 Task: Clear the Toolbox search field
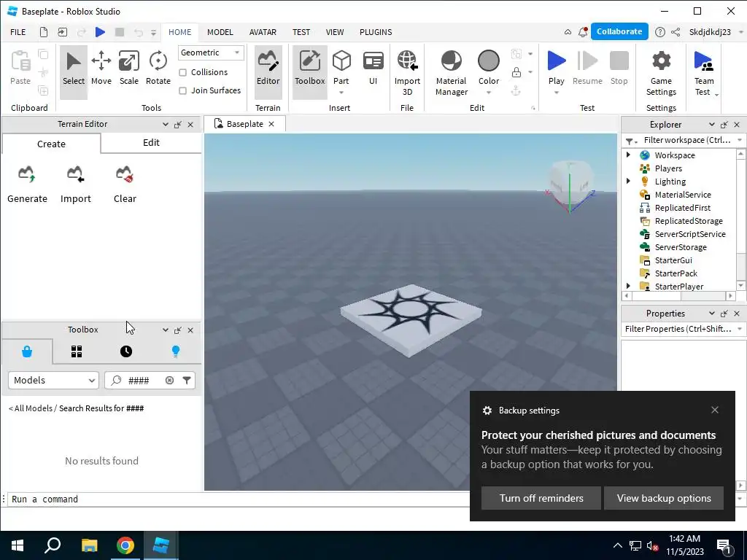(169, 380)
